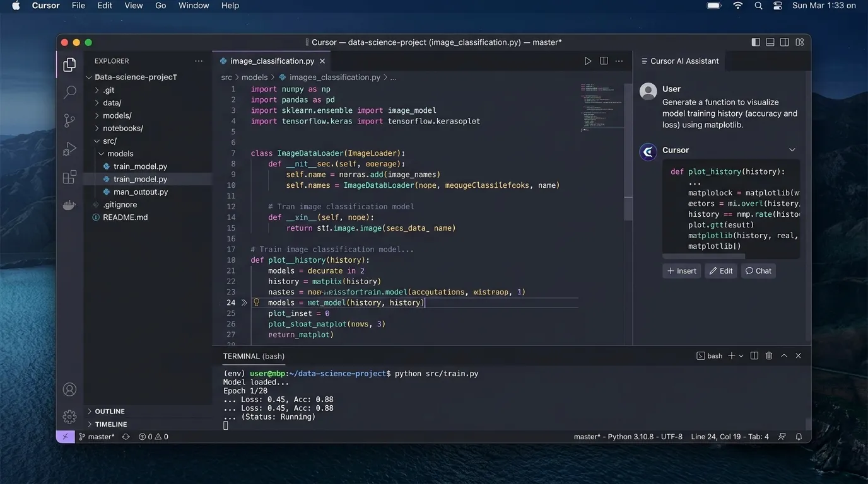This screenshot has height=484, width=868.
Task: Open the Explorer view in the activity bar
Action: tap(70, 64)
